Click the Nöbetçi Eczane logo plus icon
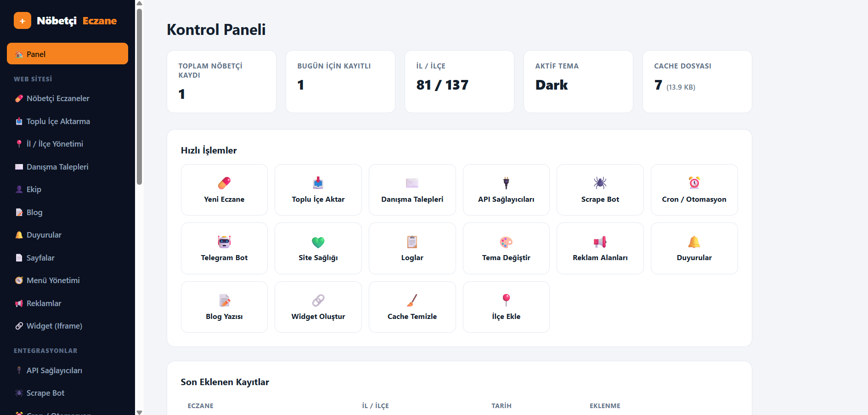Screen dimensions: 868x415 click(23, 21)
